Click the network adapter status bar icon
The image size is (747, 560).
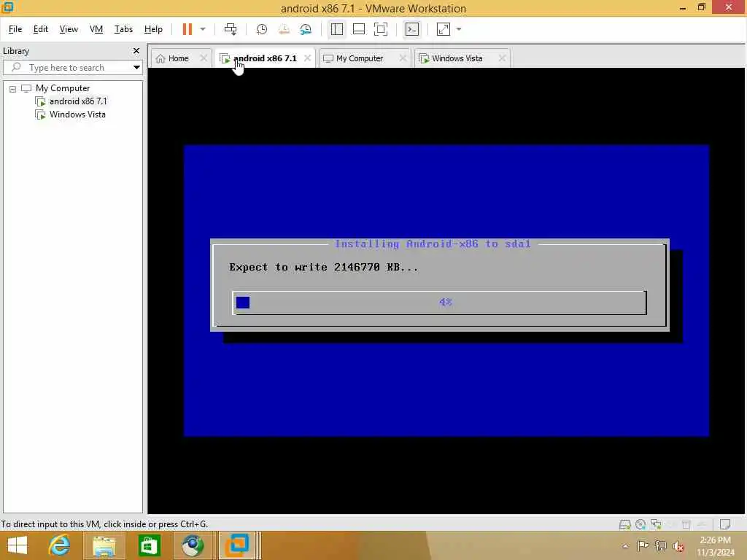pyautogui.click(x=656, y=524)
